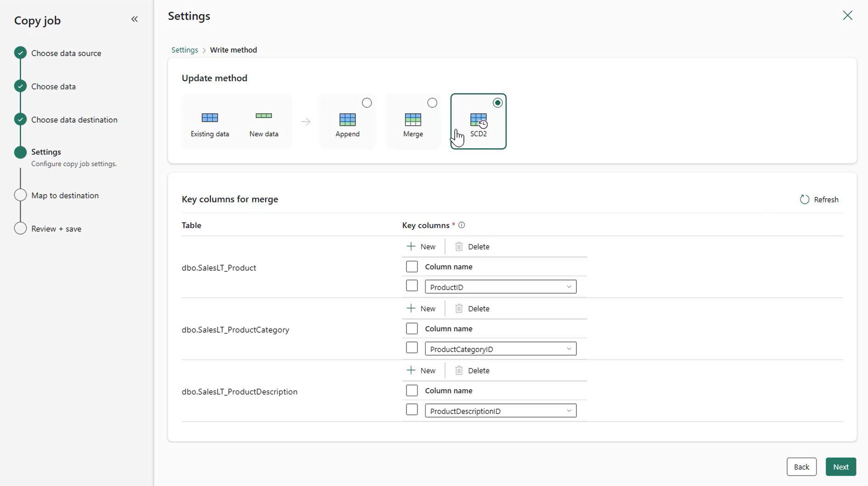This screenshot has width=868, height=486.
Task: Select the Map to destination step
Action: coord(65,195)
